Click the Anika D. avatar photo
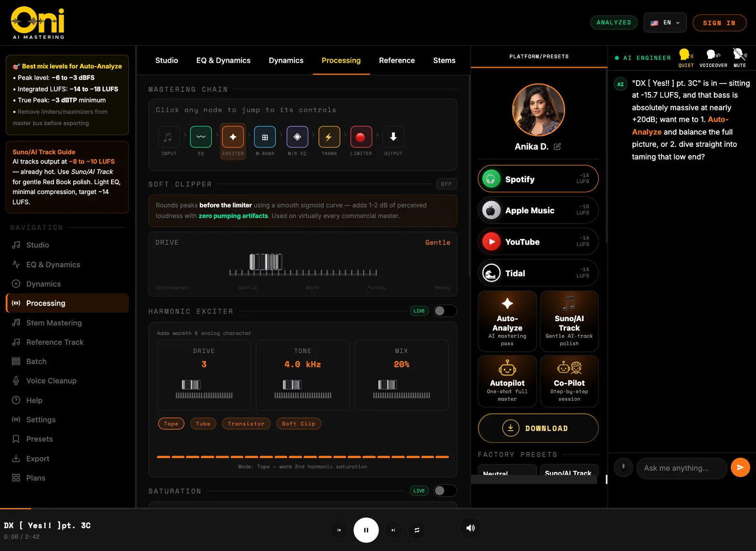 tap(538, 110)
